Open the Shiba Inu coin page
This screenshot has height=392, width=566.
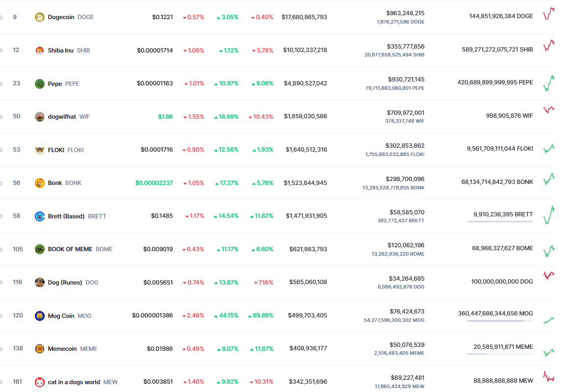point(61,50)
